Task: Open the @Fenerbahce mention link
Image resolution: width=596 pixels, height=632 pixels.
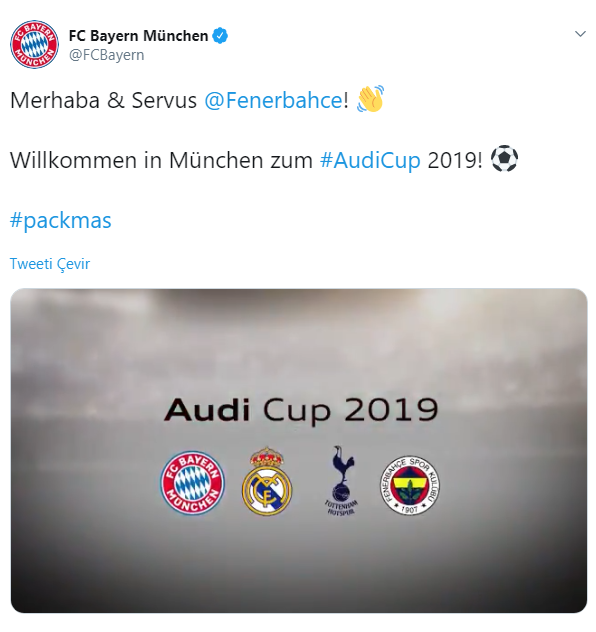Action: tap(273, 100)
